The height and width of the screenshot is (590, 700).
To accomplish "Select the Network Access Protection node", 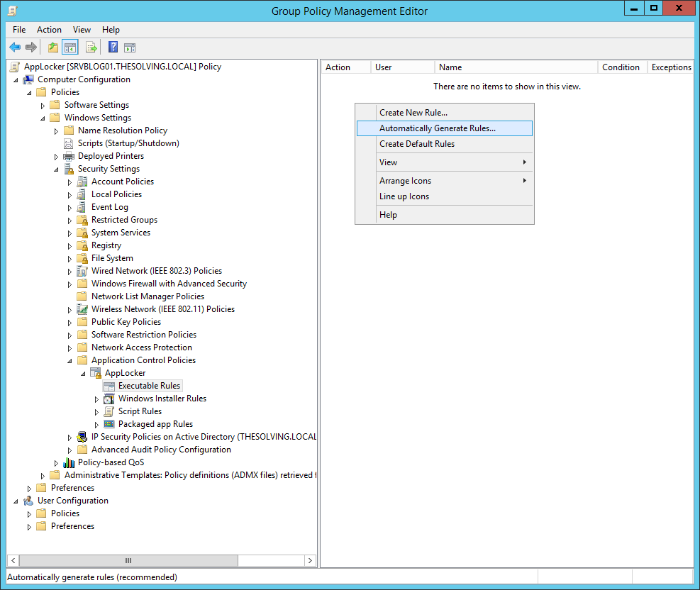I will 142,347.
